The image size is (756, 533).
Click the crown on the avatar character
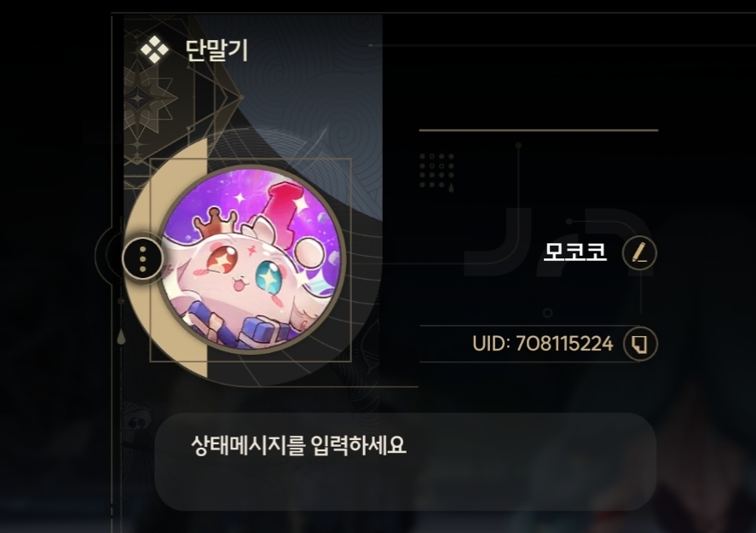click(x=211, y=222)
